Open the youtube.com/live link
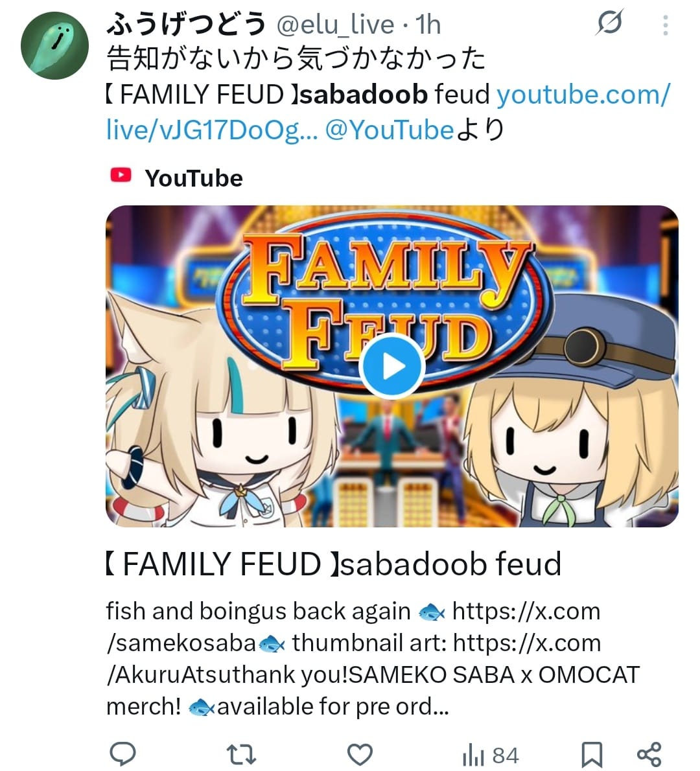Screen dimensions: 700x771 click(x=388, y=112)
